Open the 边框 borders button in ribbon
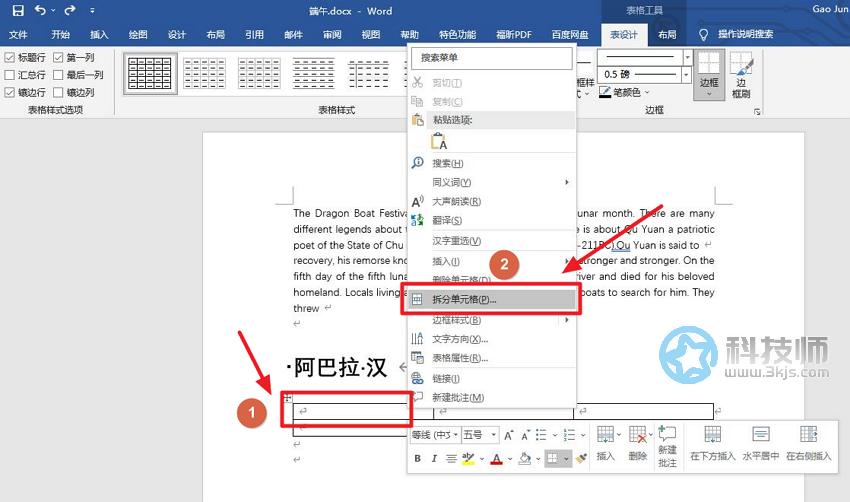850x502 pixels. pyautogui.click(x=709, y=75)
